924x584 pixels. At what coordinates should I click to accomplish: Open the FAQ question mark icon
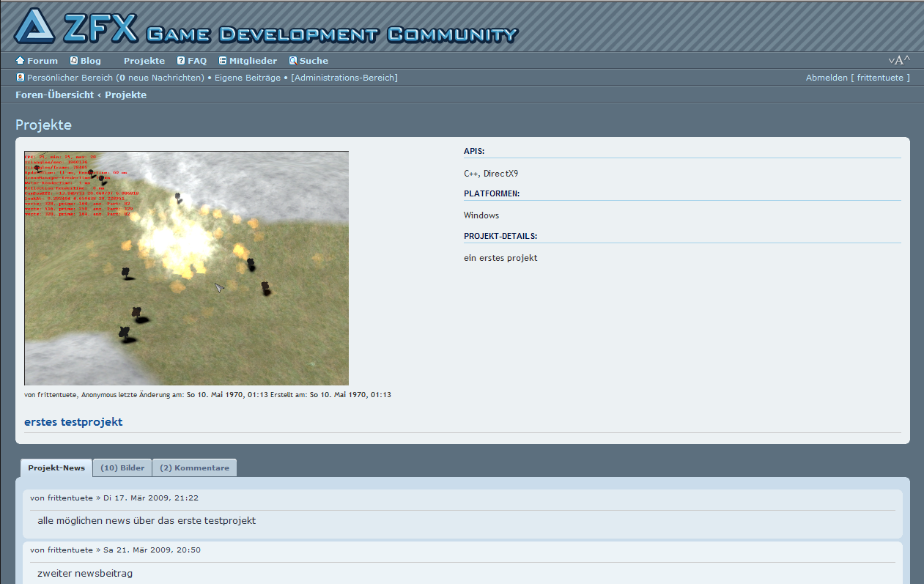181,61
